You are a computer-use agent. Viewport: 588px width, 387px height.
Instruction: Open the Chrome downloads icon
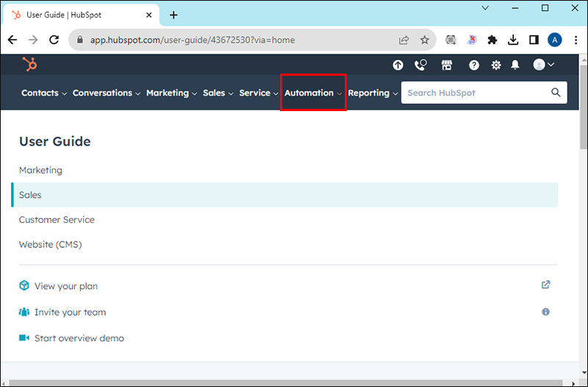click(513, 40)
